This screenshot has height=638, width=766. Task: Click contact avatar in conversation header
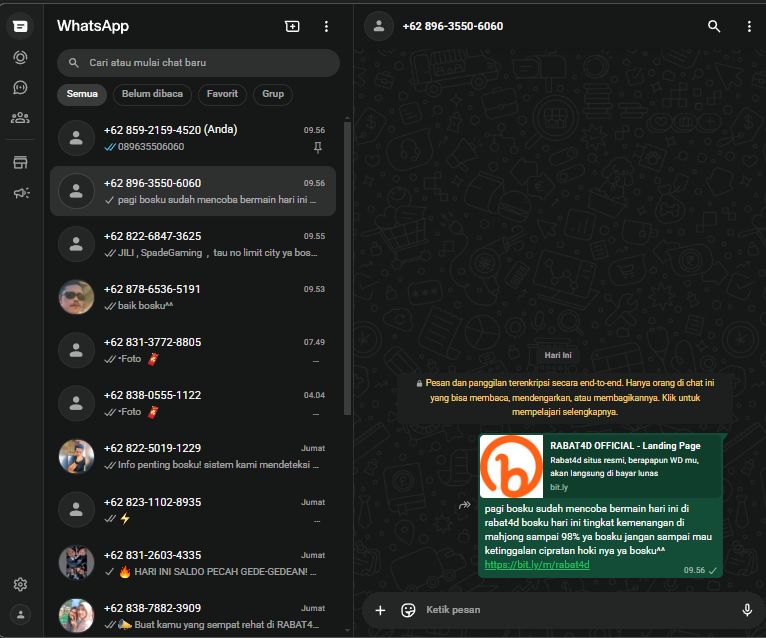coord(379,26)
